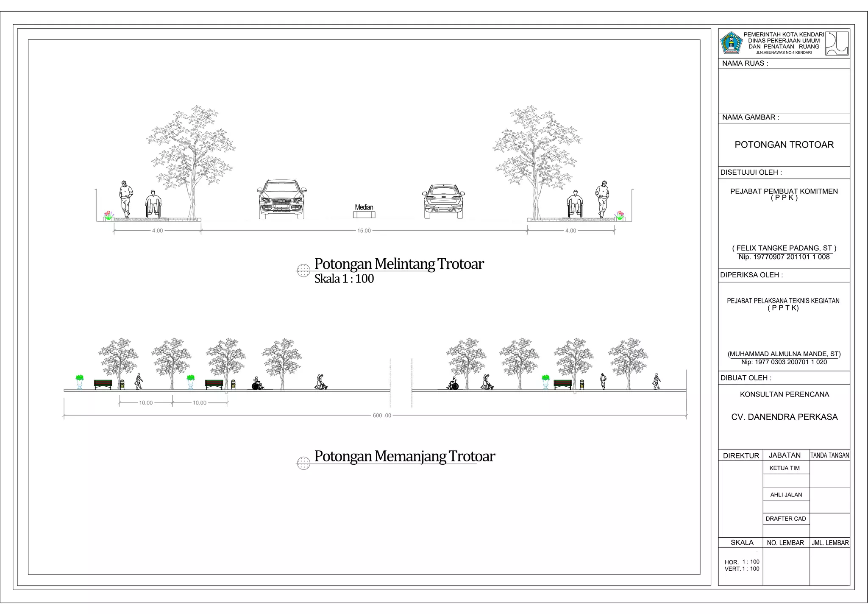Click the 15.00 road width dimension
This screenshot has width=868, height=614.
point(364,231)
